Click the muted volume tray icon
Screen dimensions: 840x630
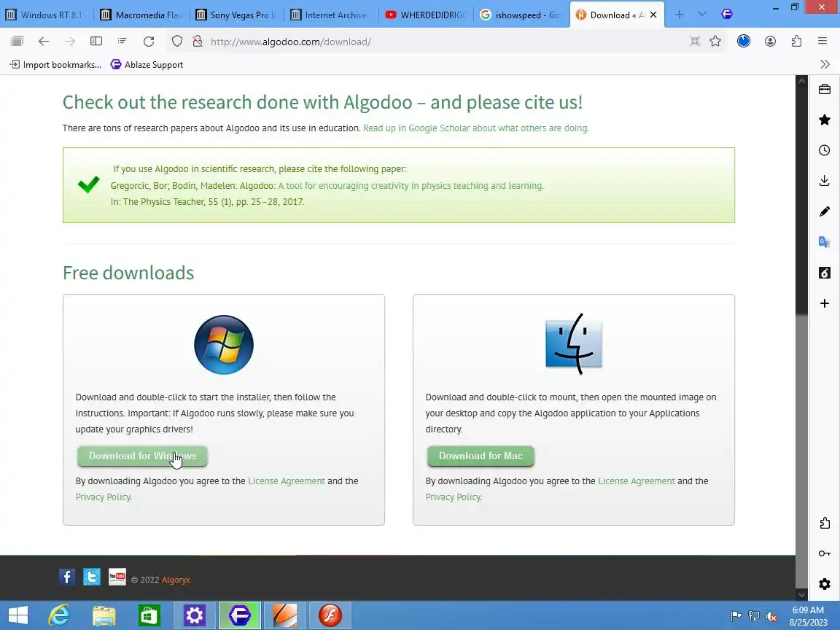(771, 616)
